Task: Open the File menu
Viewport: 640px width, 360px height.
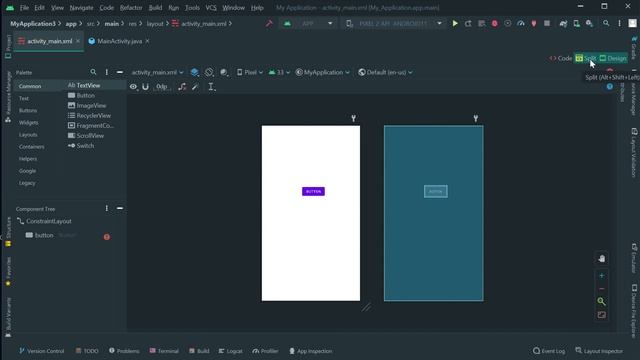Action: [x=24, y=8]
